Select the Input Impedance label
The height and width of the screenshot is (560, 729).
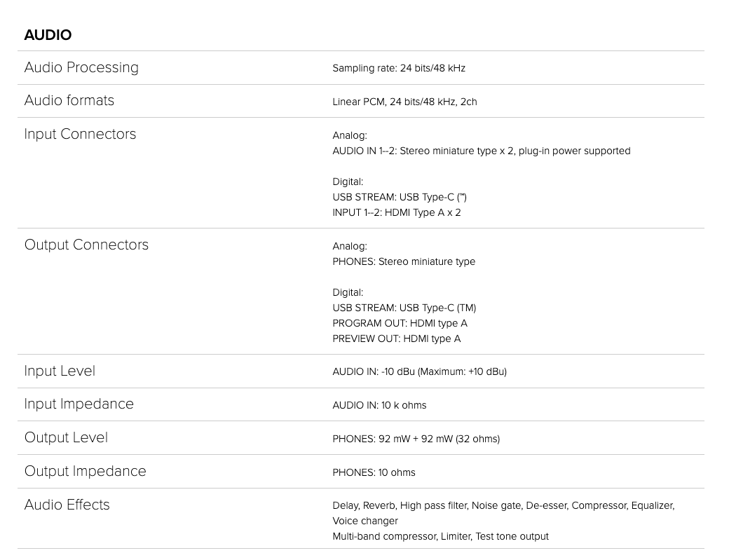pyautogui.click(x=79, y=404)
